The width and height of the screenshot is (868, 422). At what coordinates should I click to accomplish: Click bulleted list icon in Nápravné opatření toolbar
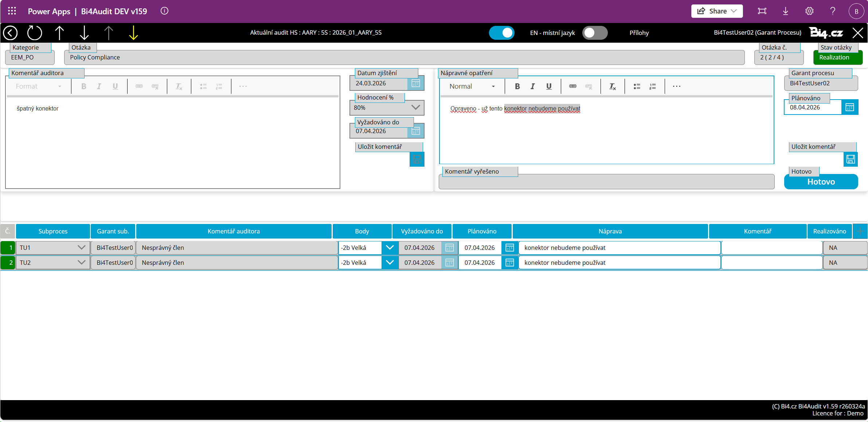(637, 86)
